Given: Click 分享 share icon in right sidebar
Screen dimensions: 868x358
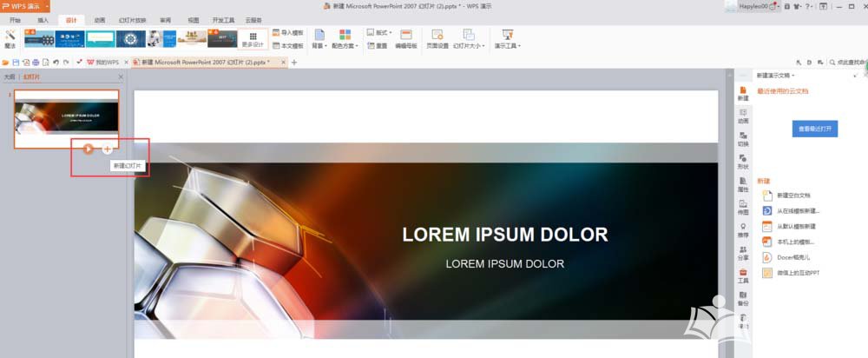Looking at the screenshot, I should [743, 253].
